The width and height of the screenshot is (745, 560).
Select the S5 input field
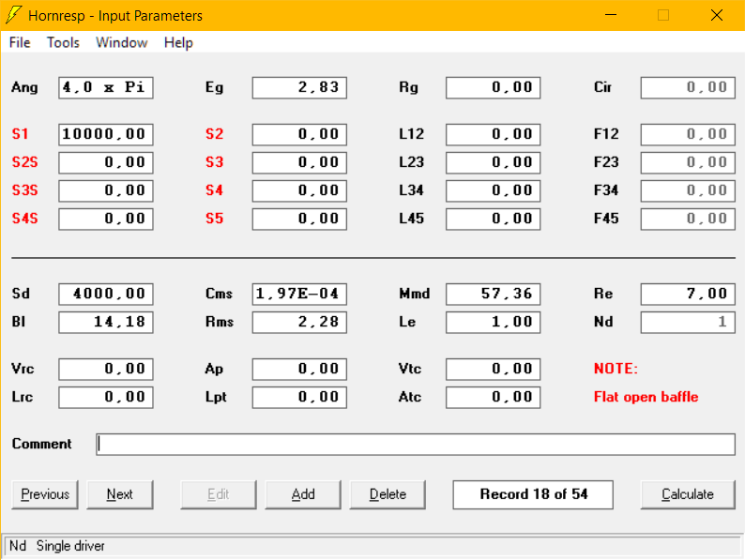(300, 219)
